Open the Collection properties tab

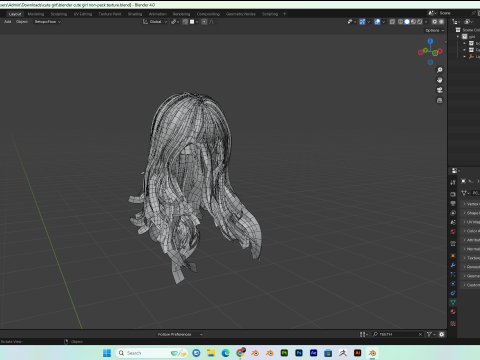[x=453, y=244]
